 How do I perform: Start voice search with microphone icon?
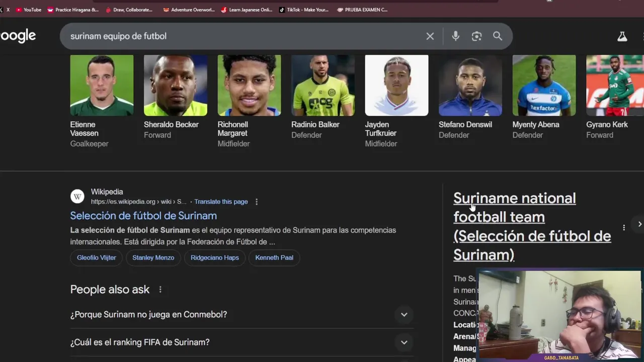pyautogui.click(x=455, y=36)
